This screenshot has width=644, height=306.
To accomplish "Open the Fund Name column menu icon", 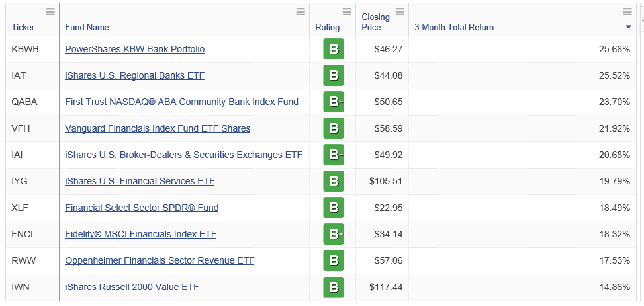I will point(301,11).
